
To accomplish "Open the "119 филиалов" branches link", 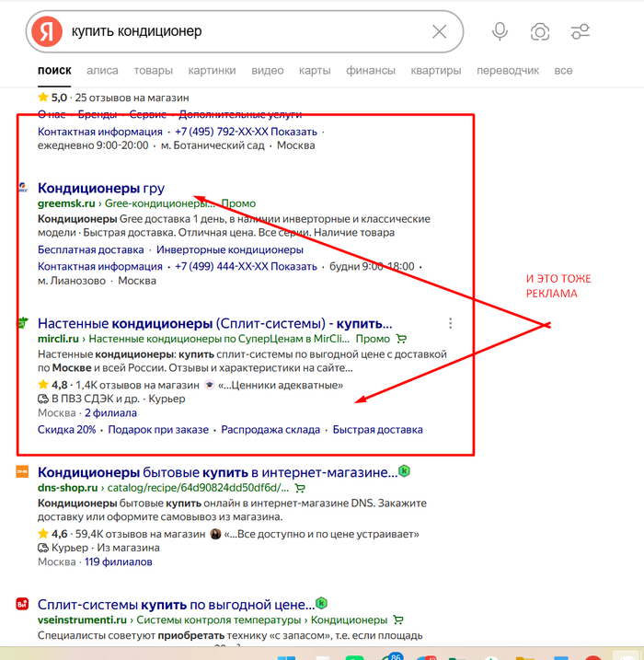I will [x=118, y=562].
